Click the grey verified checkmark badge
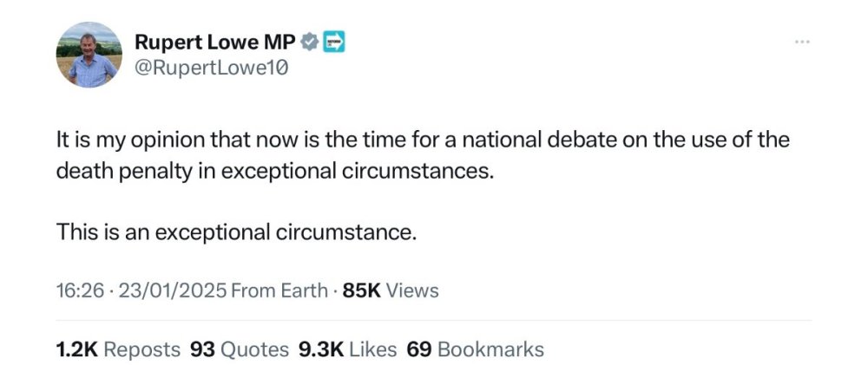868x365 pixels. (x=308, y=41)
